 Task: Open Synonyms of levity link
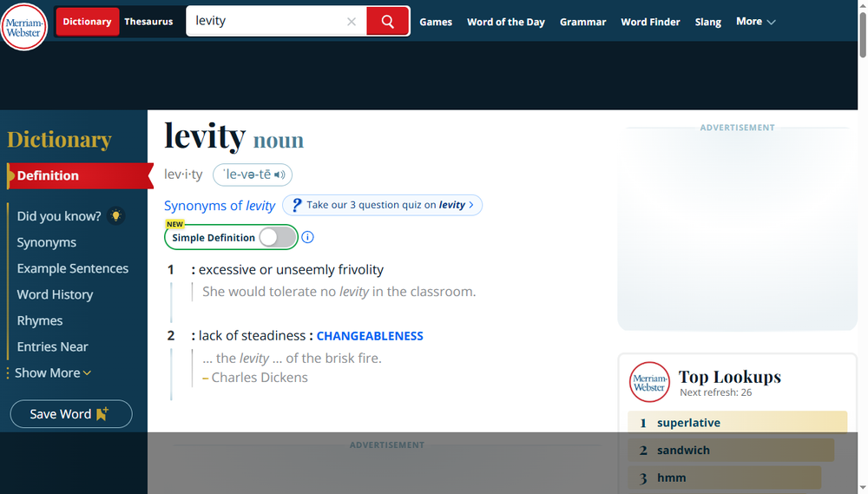coord(220,206)
